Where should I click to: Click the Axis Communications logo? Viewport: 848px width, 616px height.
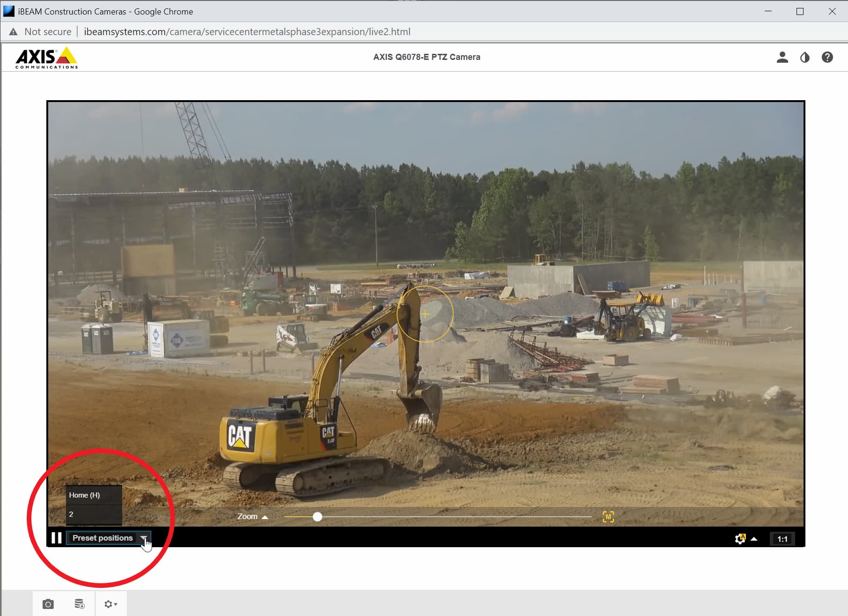click(46, 58)
